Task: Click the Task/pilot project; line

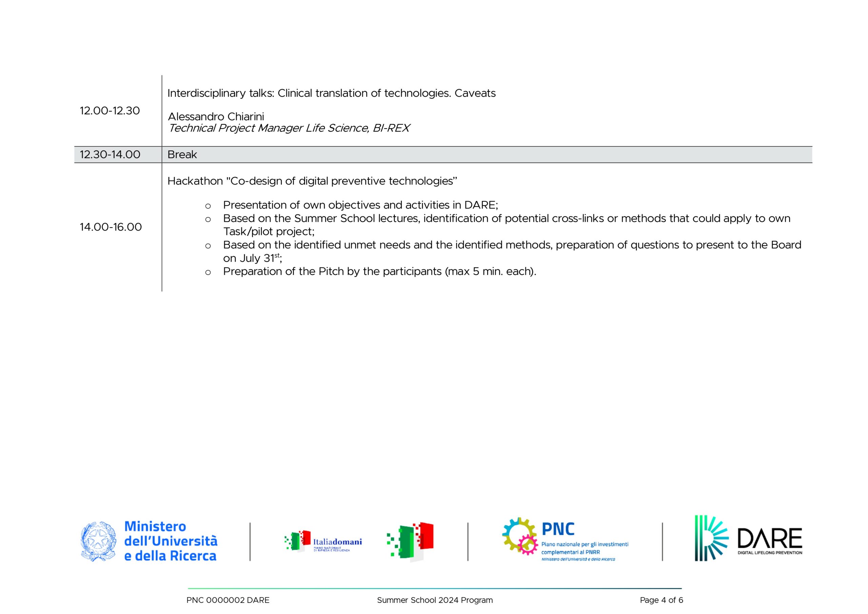Action: [269, 231]
